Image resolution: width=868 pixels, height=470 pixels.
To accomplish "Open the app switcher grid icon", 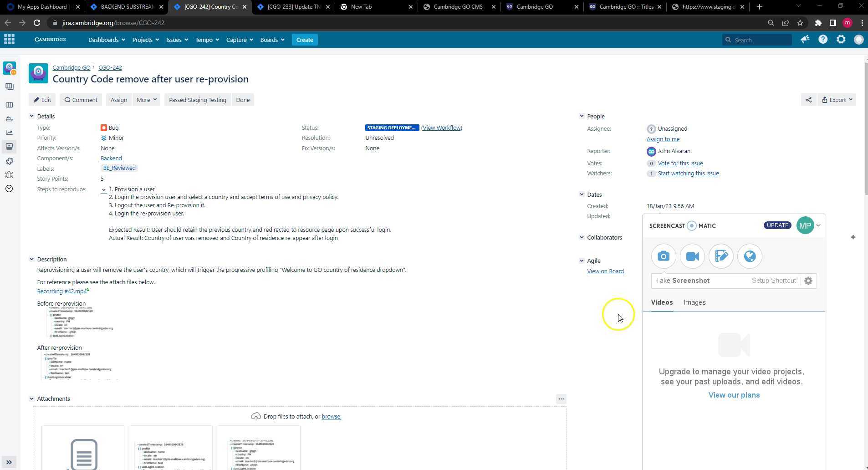I will [9, 40].
